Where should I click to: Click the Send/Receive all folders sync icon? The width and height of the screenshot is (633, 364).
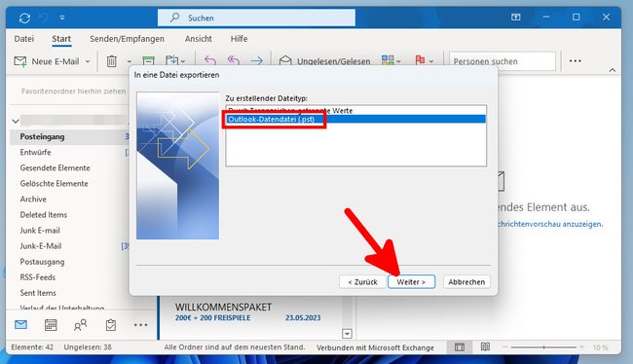(24, 18)
